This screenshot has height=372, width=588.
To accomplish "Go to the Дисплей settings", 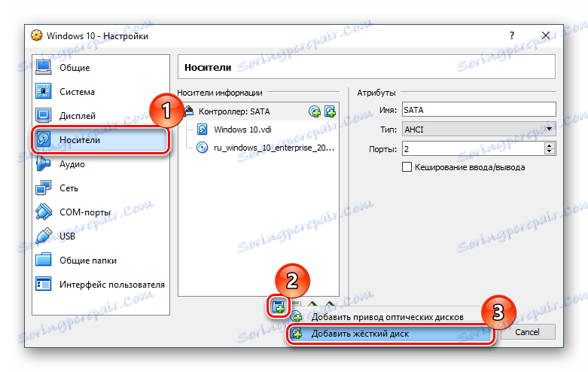I will click(100, 116).
